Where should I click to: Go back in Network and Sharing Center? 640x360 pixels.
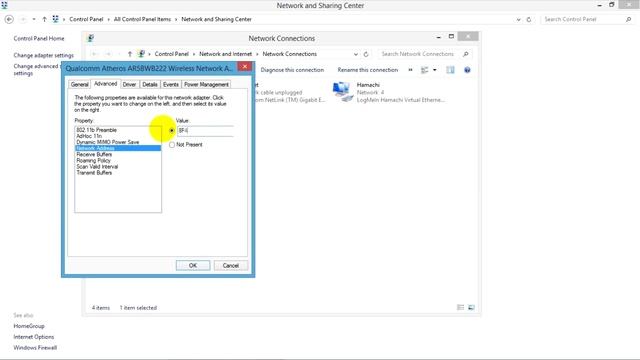coord(9,19)
